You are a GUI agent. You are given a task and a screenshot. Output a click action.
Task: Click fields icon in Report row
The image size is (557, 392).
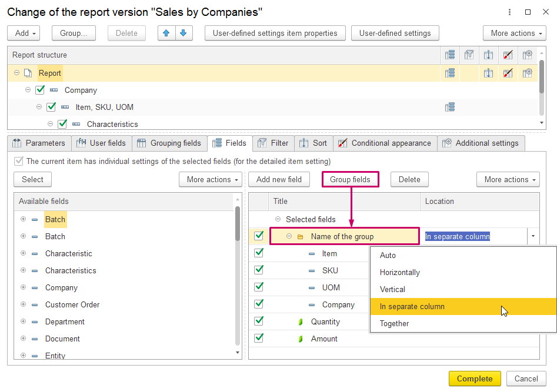click(450, 73)
